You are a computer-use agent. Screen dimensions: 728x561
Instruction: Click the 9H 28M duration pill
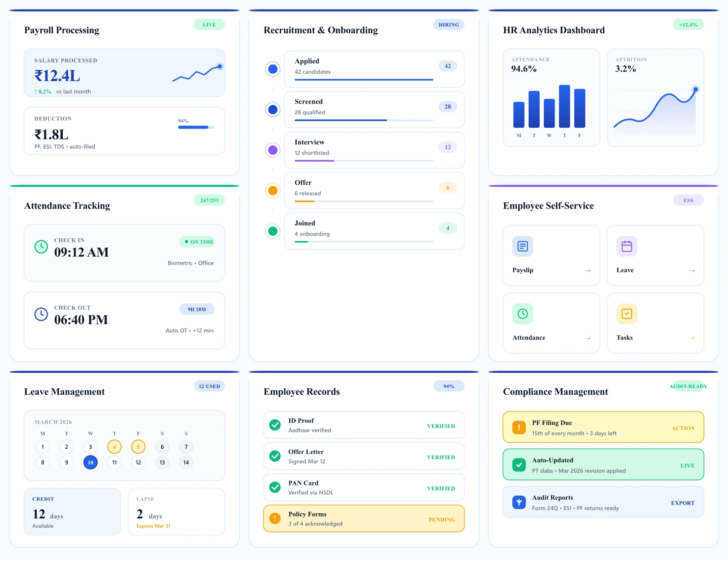197,309
